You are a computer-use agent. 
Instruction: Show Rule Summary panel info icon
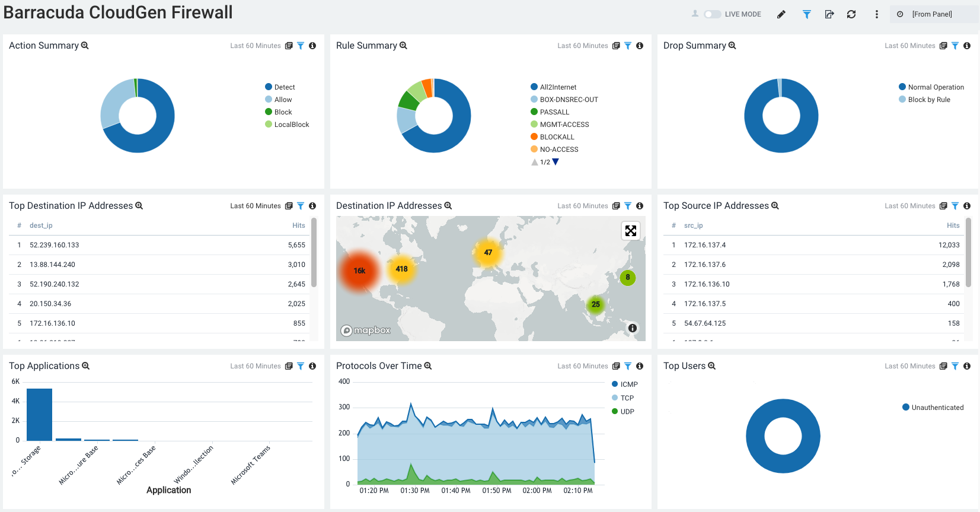coord(640,46)
